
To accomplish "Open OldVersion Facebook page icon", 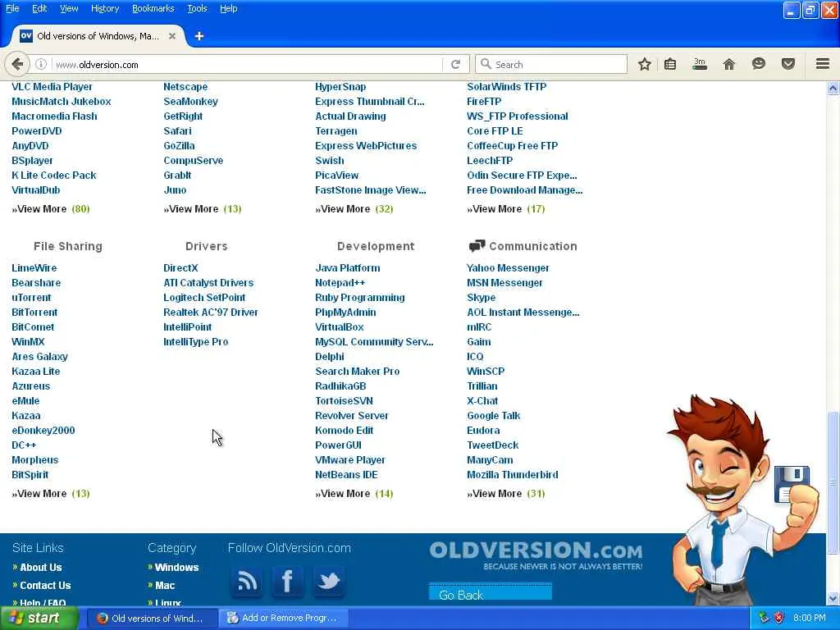I will [288, 582].
